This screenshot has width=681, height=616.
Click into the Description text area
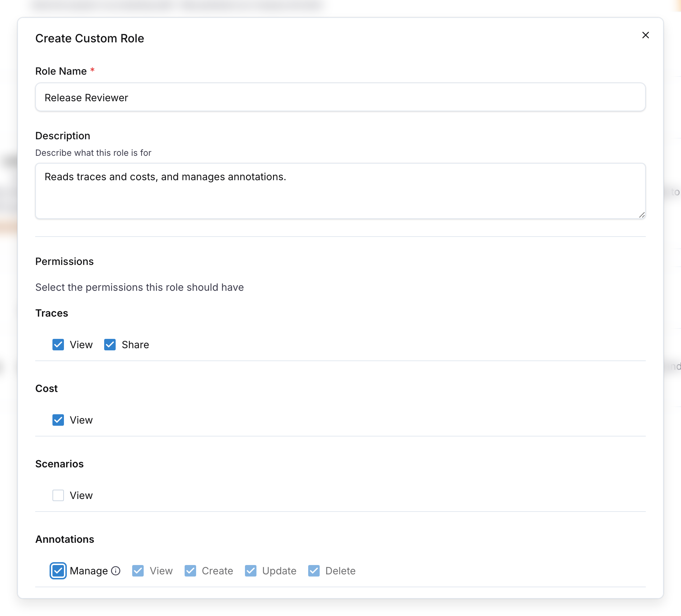pyautogui.click(x=340, y=191)
